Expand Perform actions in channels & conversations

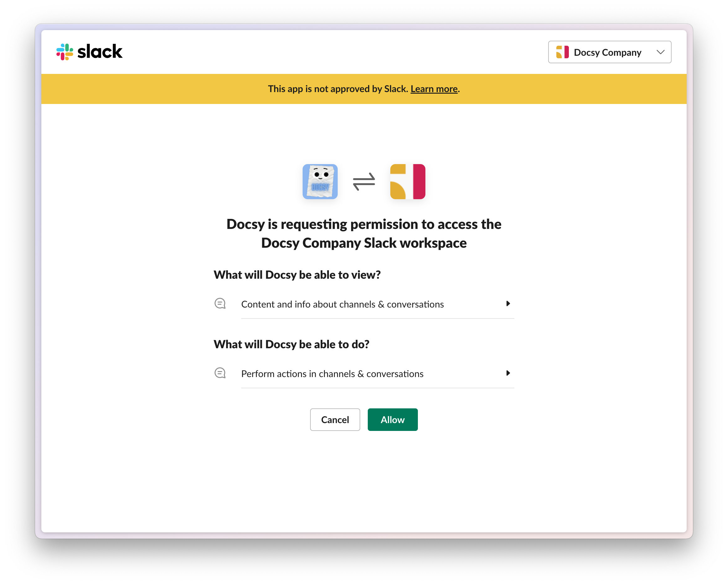pyautogui.click(x=508, y=373)
